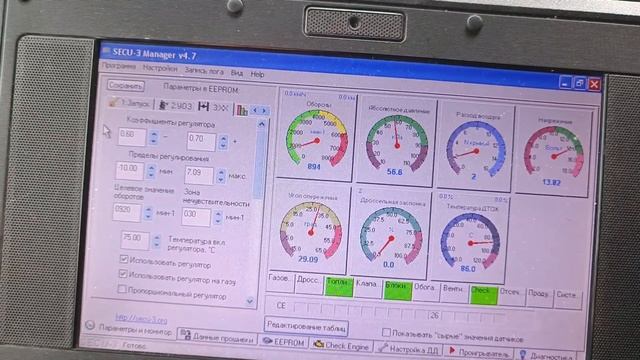Click the Клапа. status indicator

(x=368, y=288)
